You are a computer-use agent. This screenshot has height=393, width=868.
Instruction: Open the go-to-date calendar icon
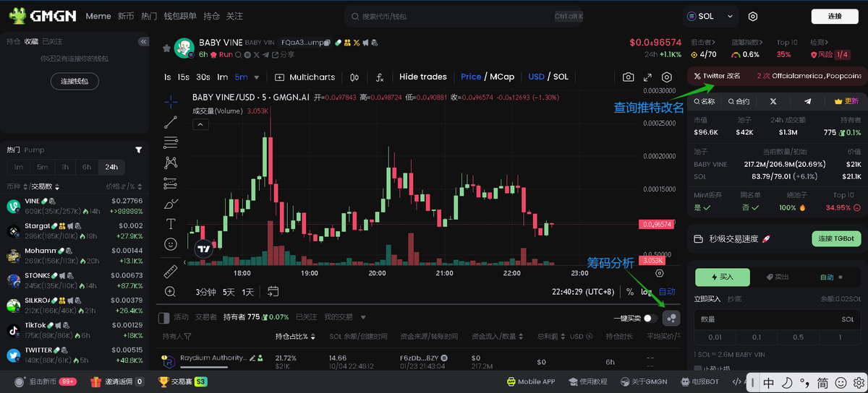point(273,292)
